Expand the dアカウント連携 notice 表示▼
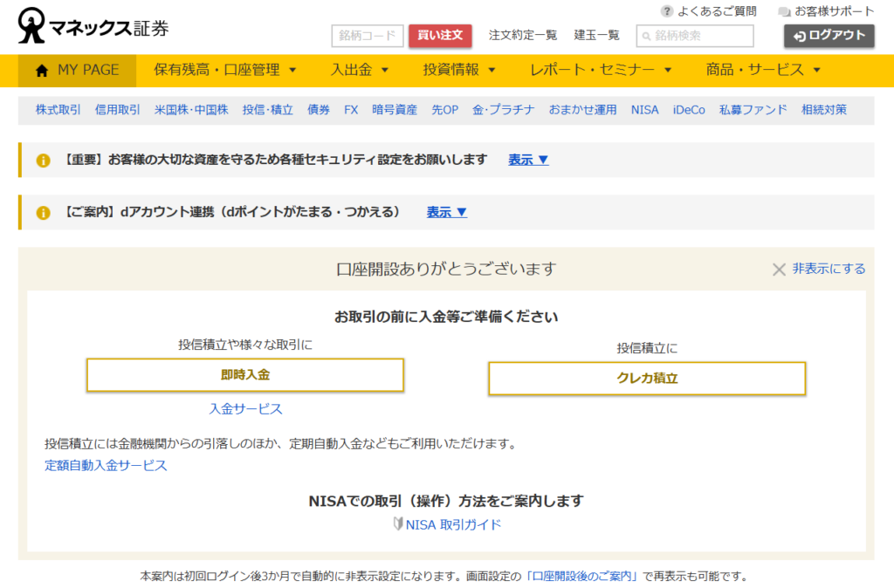The height and width of the screenshot is (588, 894). [446, 212]
